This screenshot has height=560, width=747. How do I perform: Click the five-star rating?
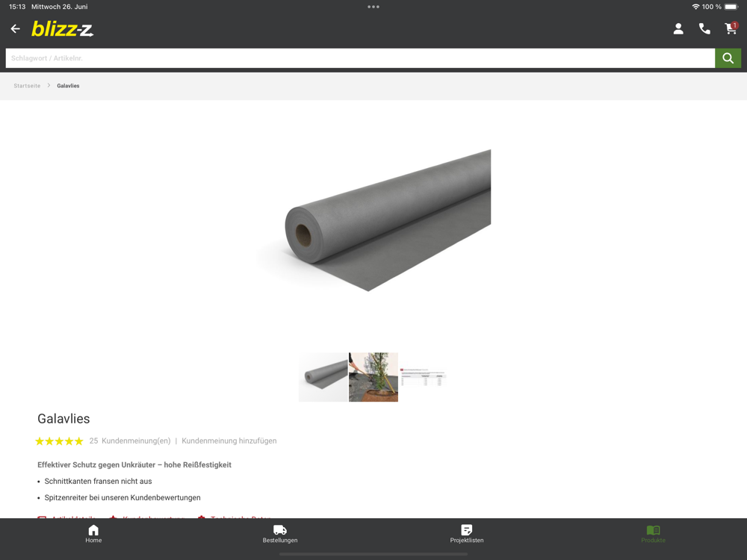59,441
